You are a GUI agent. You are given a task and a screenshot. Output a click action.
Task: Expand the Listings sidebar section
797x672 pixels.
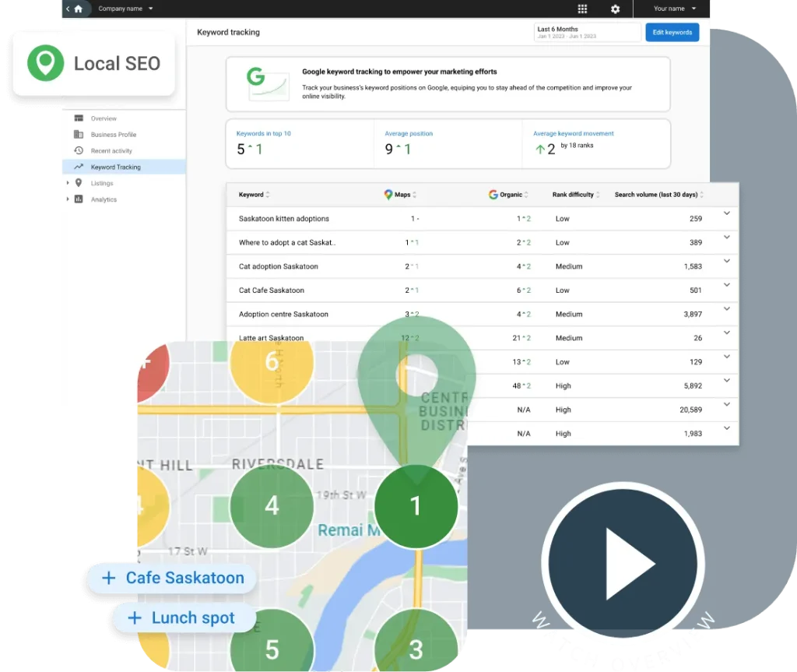68,183
